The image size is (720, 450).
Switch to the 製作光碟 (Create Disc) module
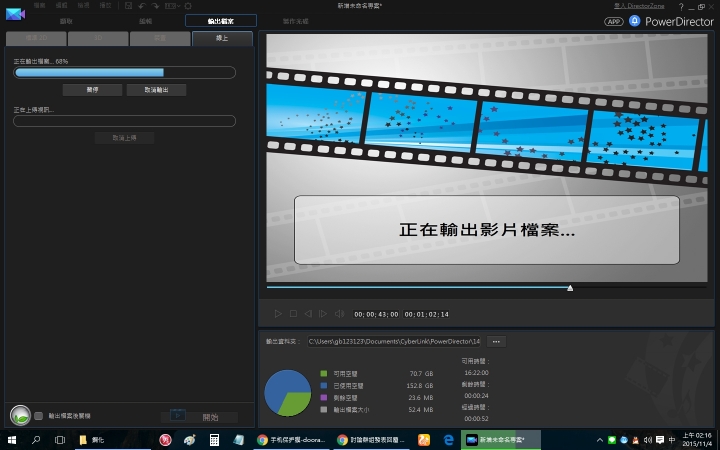tap(296, 21)
